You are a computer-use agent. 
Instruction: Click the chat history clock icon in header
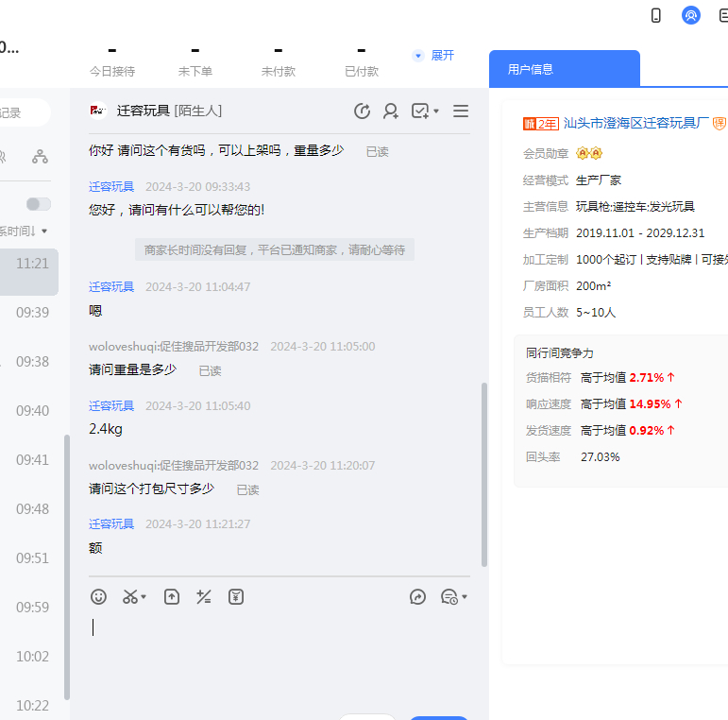[362, 111]
